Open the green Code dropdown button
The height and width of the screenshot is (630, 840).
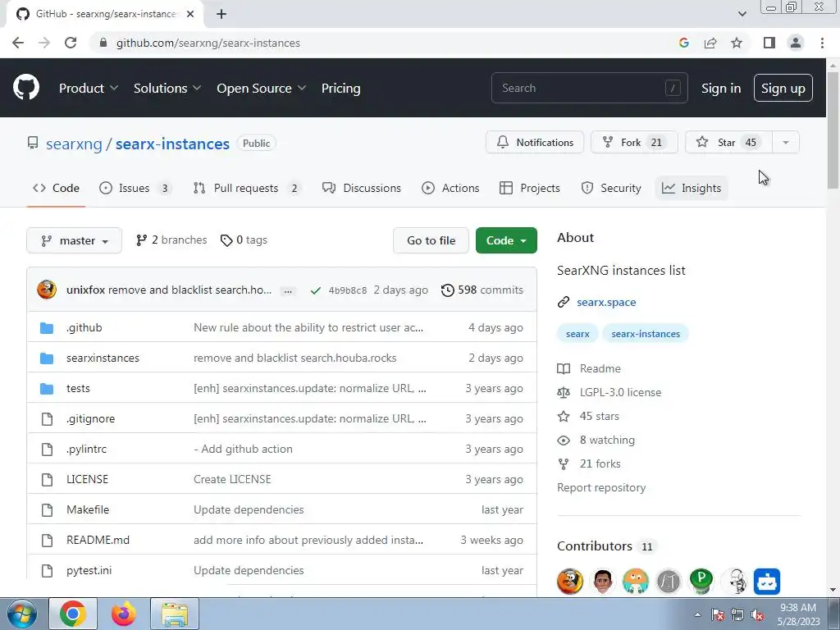tap(506, 240)
